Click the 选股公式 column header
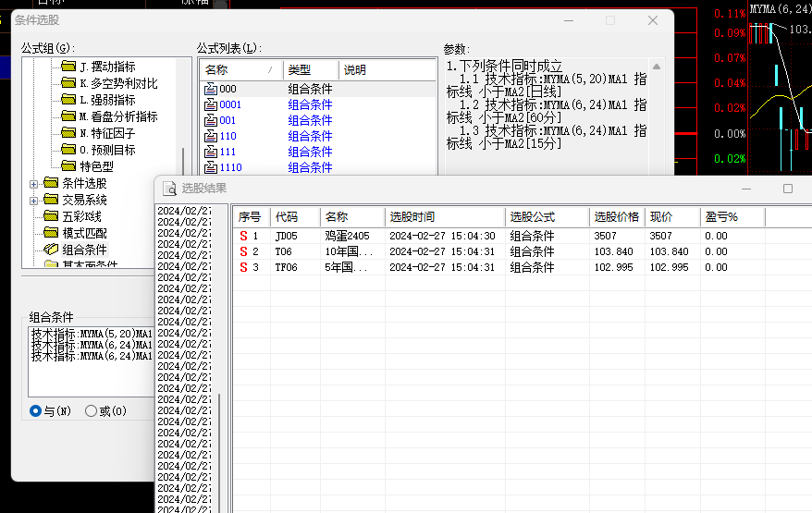The height and width of the screenshot is (513, 812). point(547,217)
